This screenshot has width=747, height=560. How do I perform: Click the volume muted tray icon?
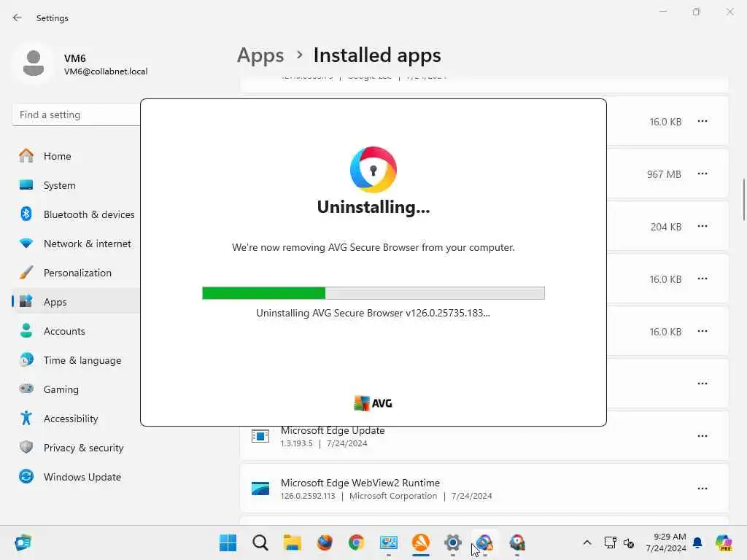(x=628, y=542)
